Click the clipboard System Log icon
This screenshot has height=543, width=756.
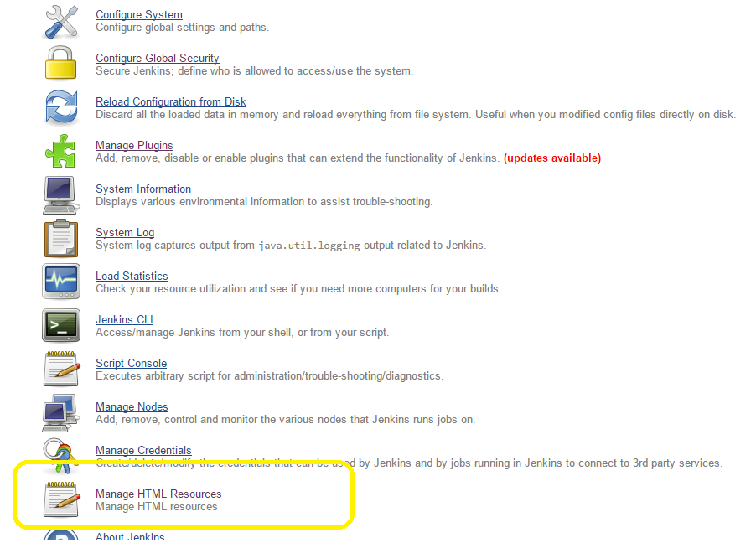[x=60, y=238]
